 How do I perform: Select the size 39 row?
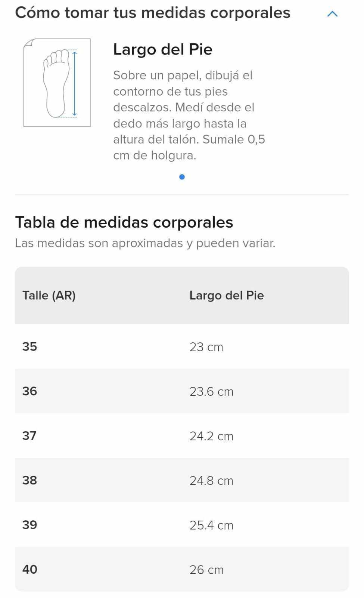[182, 525]
